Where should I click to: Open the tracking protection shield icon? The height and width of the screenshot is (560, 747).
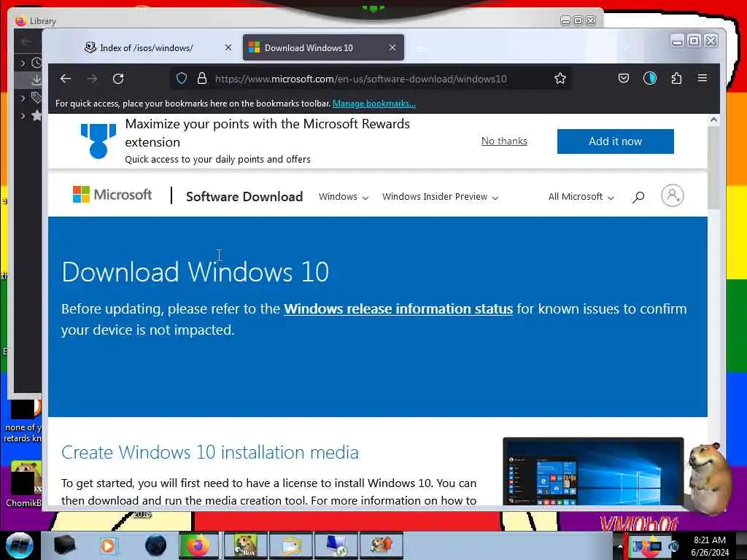click(x=182, y=79)
